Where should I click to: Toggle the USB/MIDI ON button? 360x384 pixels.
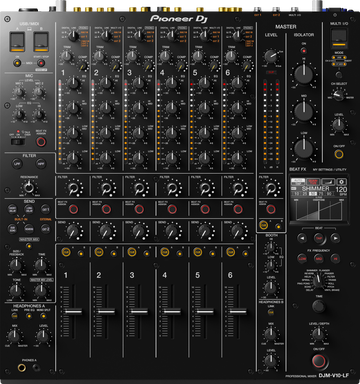pyautogui.click(x=17, y=63)
